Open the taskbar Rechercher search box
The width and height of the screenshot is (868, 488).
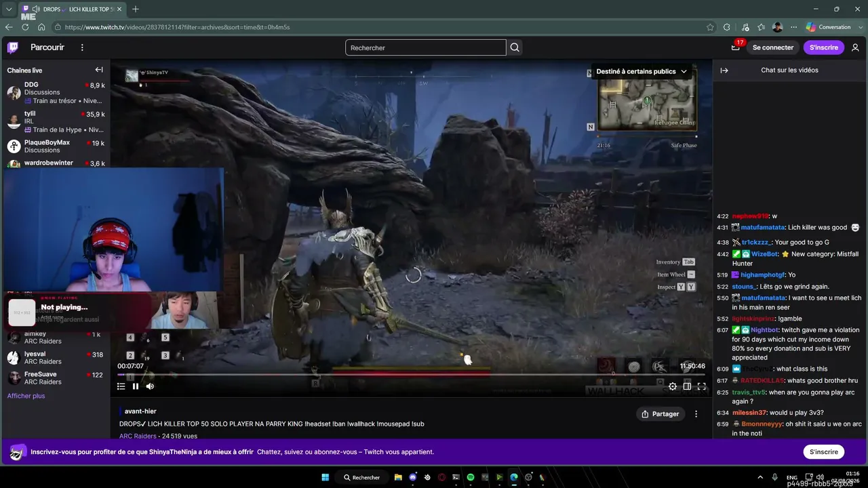click(362, 477)
